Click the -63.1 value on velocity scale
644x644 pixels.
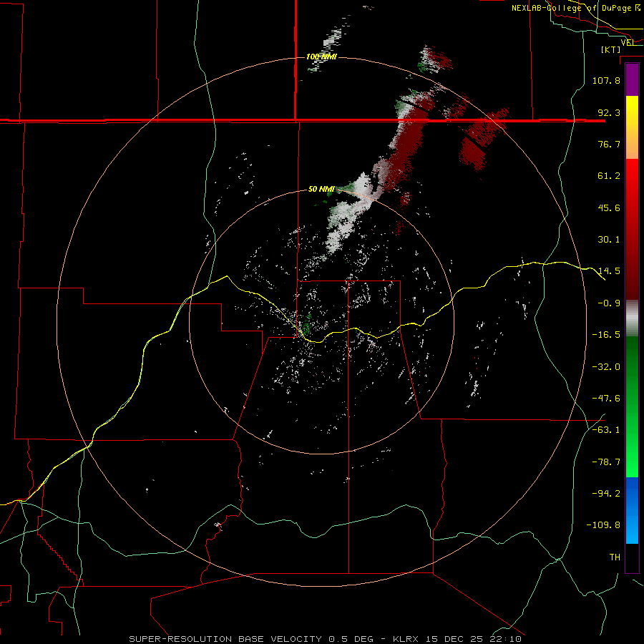(x=606, y=430)
